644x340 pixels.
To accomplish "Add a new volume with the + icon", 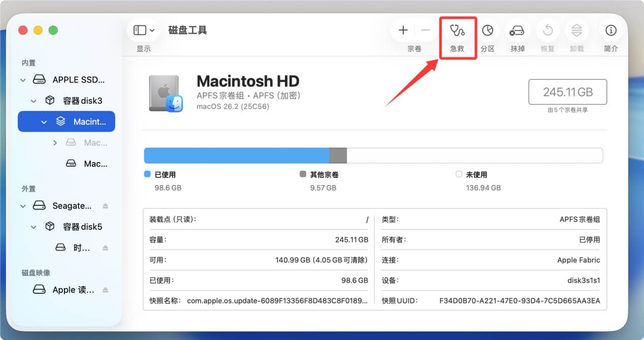I will (x=402, y=30).
